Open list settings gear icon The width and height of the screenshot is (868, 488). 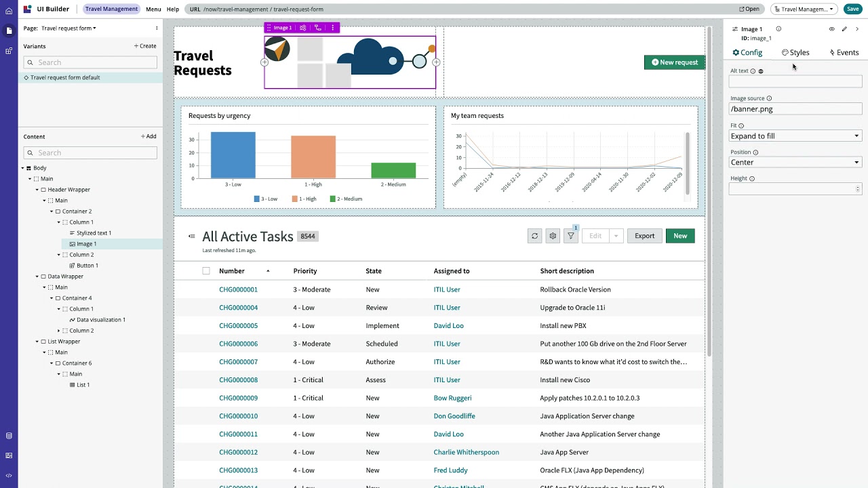point(553,236)
